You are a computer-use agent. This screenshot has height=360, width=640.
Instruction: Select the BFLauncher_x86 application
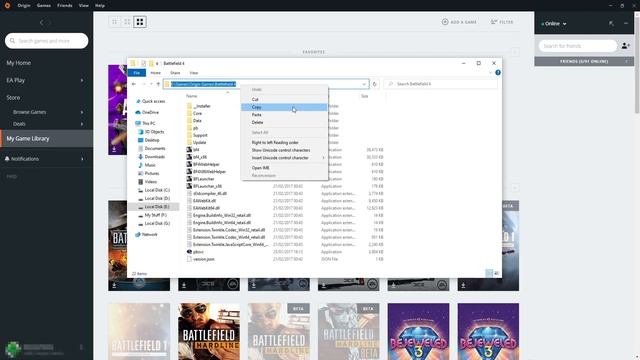click(x=207, y=186)
